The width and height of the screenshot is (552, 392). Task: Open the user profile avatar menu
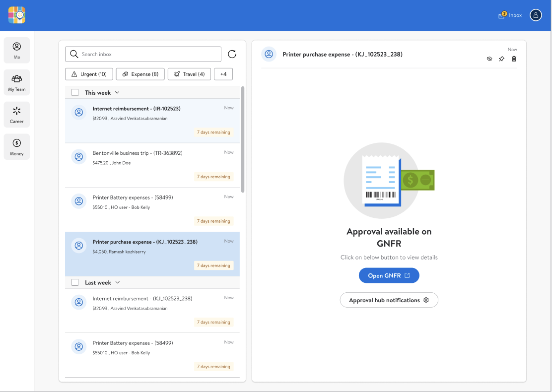coord(536,15)
